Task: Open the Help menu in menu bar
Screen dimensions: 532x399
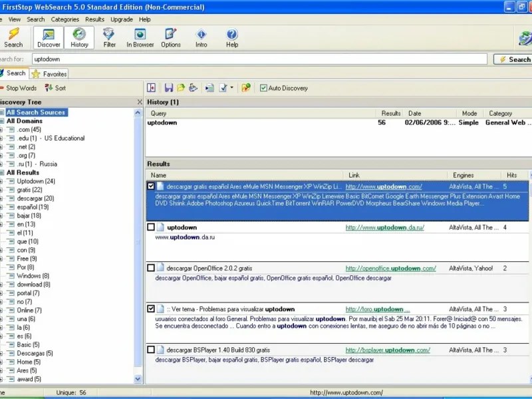Action: 144,19
